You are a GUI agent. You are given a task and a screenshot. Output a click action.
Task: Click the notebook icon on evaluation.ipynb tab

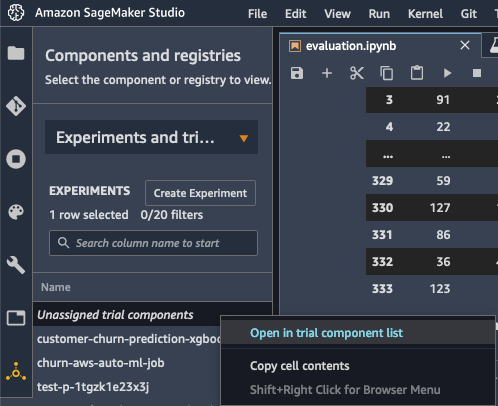pos(295,46)
